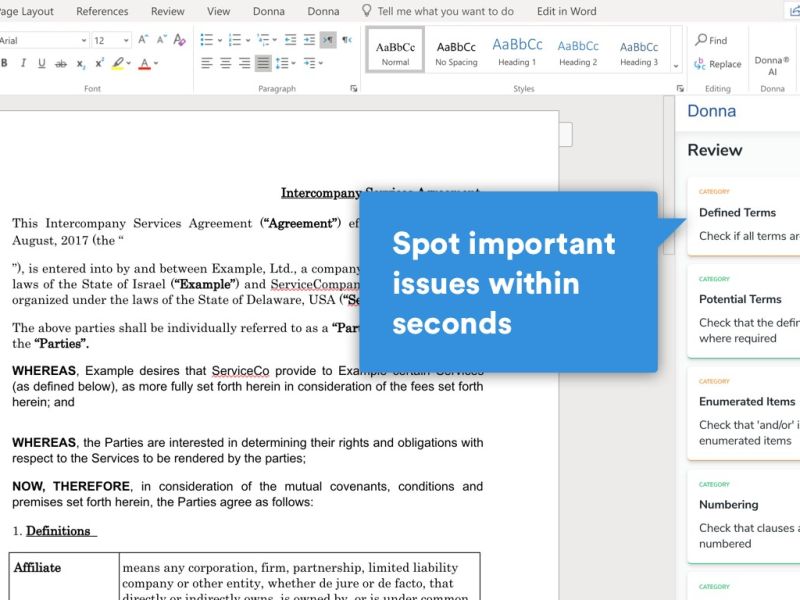Justify the paragraph text
This screenshot has width=800, height=600.
[263, 63]
